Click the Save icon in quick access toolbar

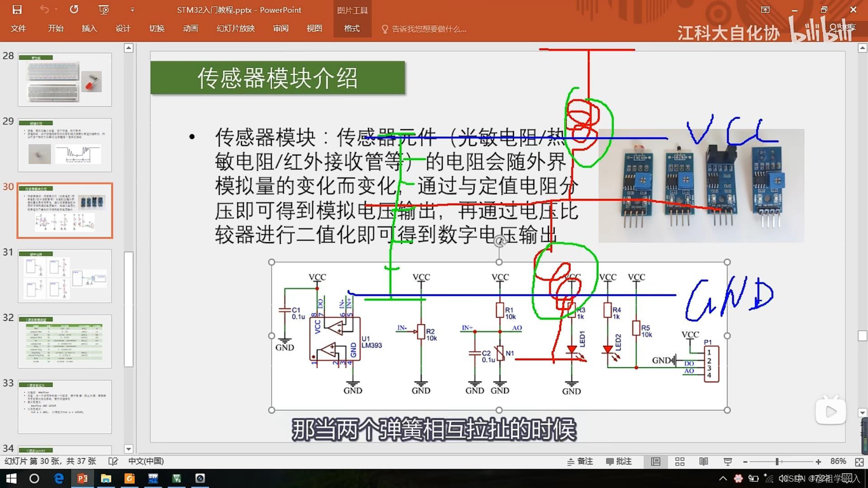[x=17, y=9]
